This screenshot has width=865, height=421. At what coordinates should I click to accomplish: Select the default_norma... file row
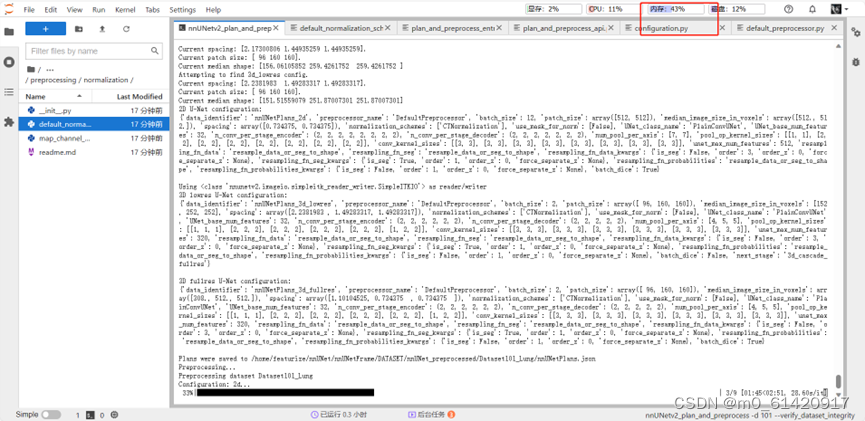(94, 124)
